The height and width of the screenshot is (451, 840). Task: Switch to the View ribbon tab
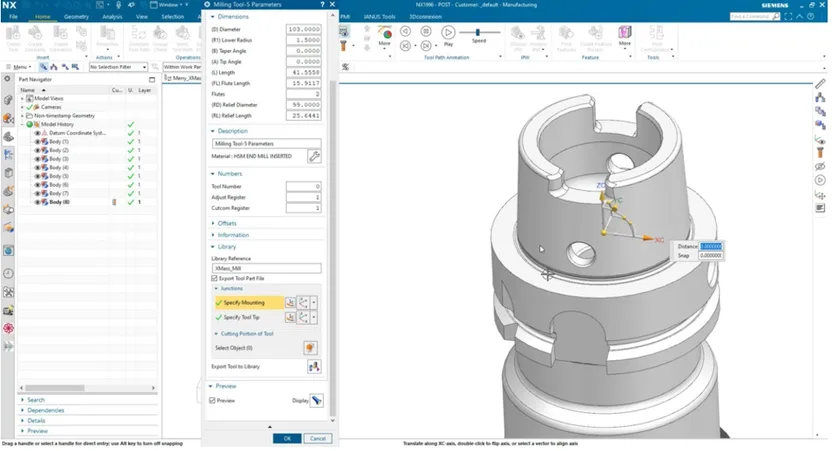[141, 17]
